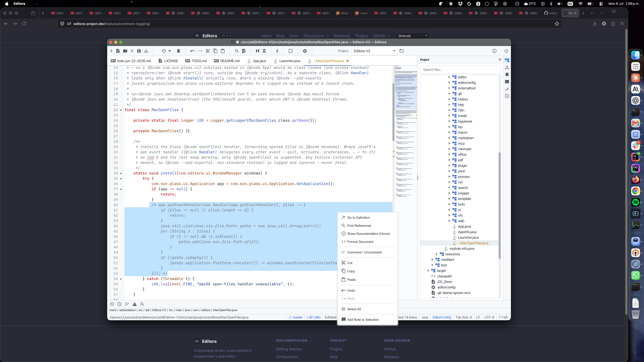This screenshot has width=644, height=362.
Task: Click the task checklist icon in bottom bar
Action: point(127,304)
